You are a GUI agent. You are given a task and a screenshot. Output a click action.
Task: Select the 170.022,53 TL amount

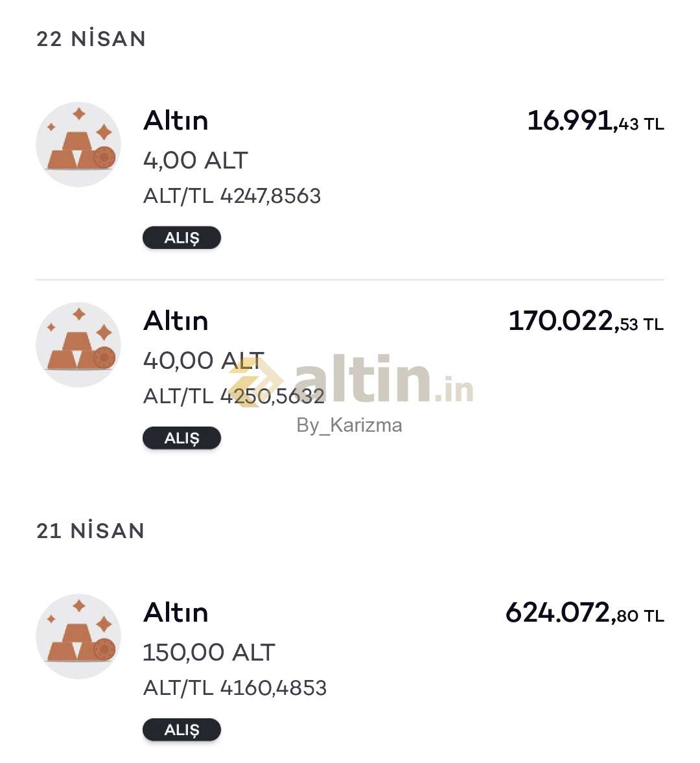pos(586,322)
